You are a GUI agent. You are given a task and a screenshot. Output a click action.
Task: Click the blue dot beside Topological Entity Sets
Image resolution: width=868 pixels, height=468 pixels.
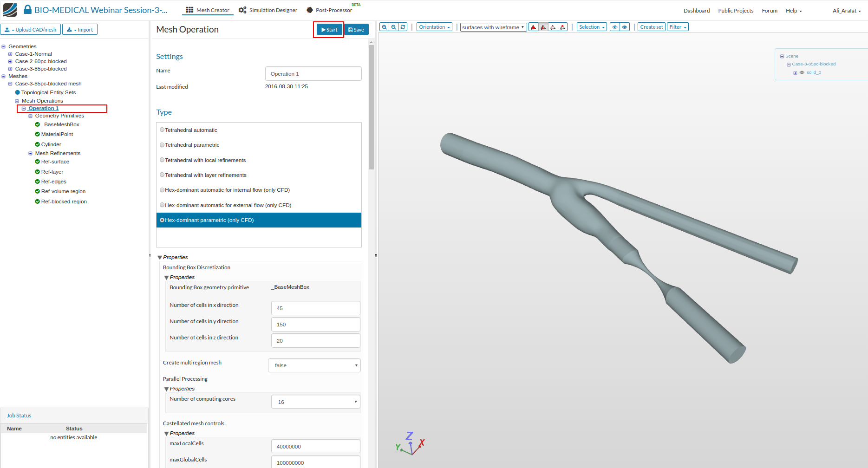[x=18, y=92]
